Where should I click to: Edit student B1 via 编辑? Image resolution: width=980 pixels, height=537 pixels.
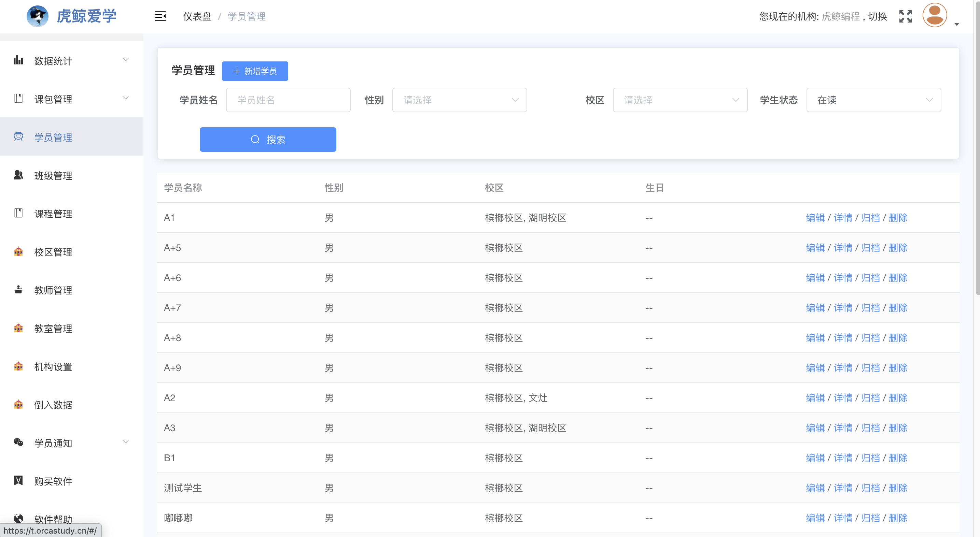[815, 458]
